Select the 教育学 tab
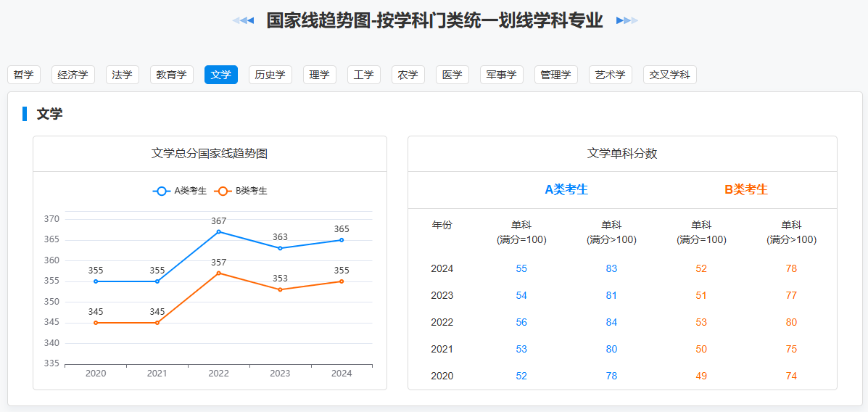Image resolution: width=868 pixels, height=412 pixels. click(172, 75)
